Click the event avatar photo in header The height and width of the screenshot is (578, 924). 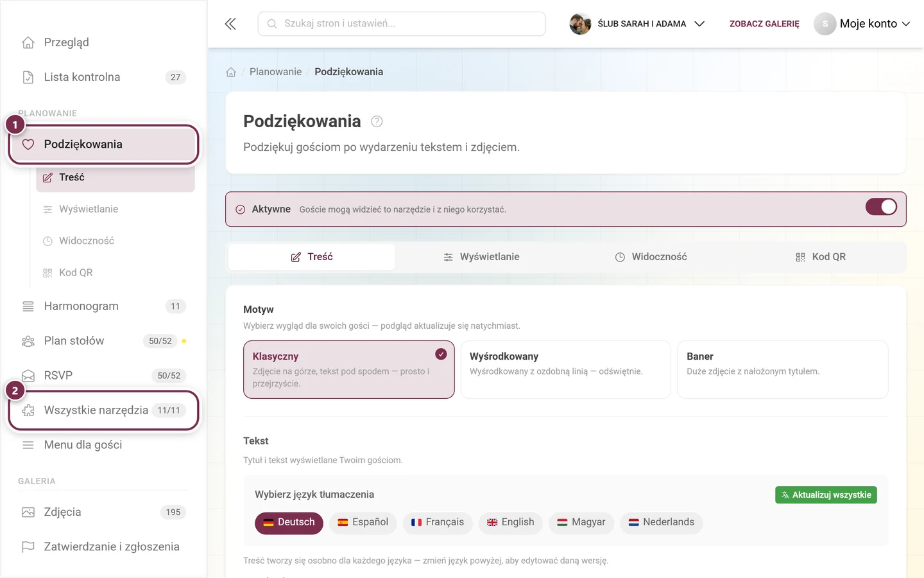pos(580,24)
